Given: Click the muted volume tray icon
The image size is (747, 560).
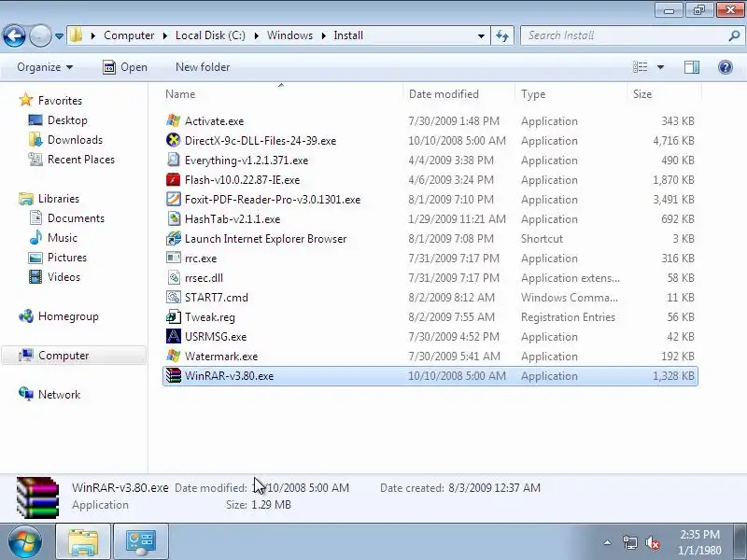Looking at the screenshot, I should point(652,542).
